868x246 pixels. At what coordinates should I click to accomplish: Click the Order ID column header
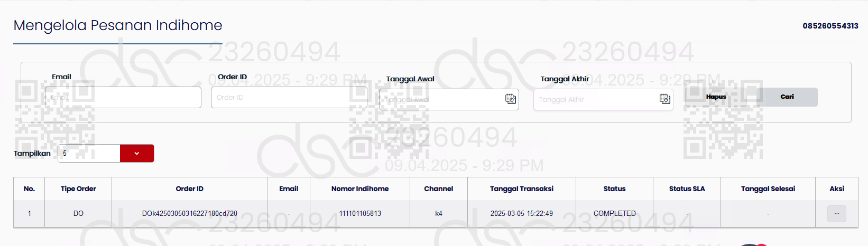point(190,189)
